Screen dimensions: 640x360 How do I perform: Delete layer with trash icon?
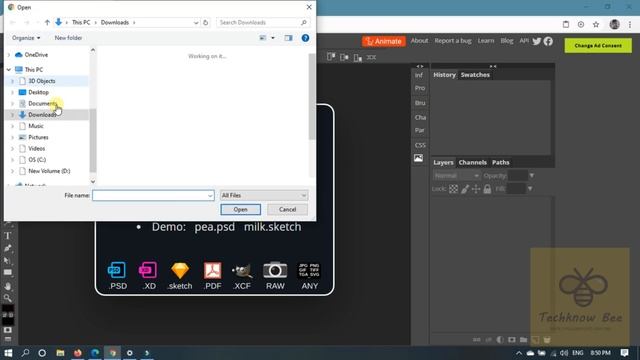tap(547, 340)
